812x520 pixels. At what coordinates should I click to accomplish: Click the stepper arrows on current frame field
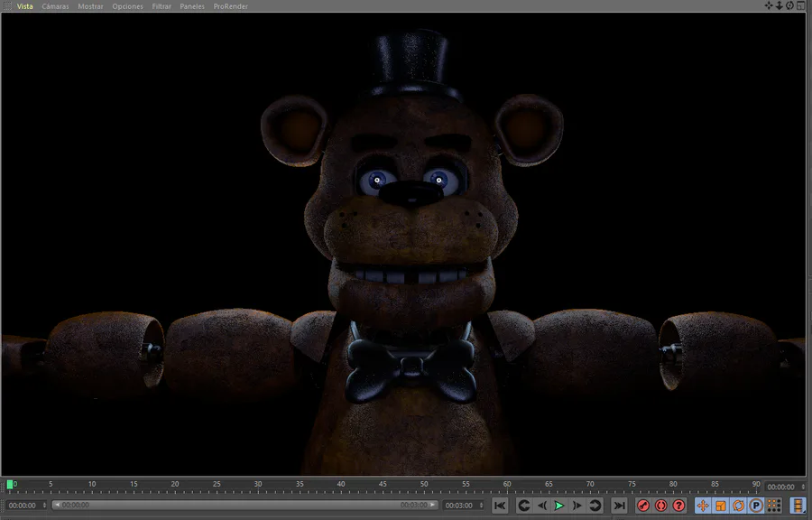pyautogui.click(x=803, y=487)
